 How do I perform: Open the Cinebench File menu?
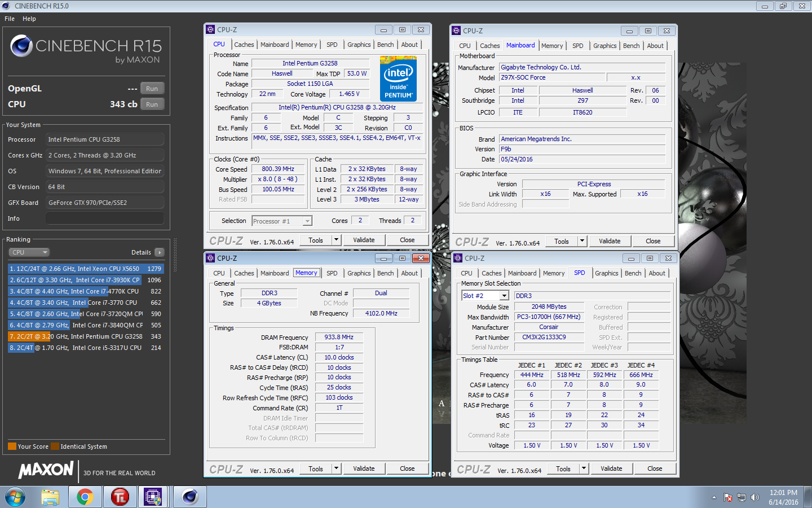10,19
